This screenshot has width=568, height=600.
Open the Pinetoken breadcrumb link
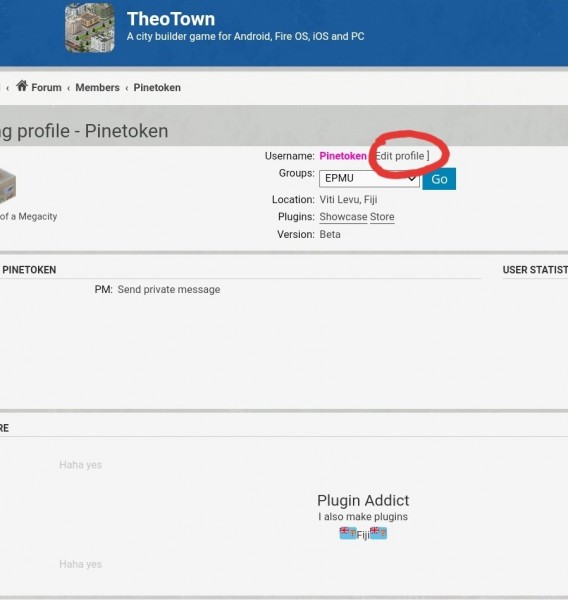click(x=157, y=88)
